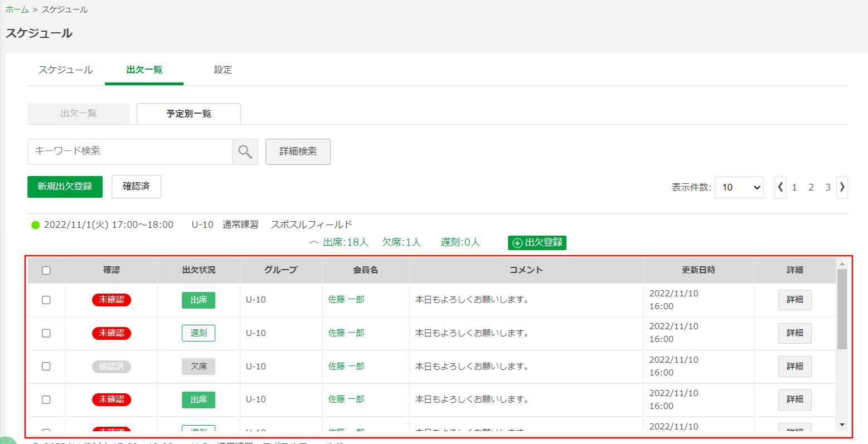Go to page 2 in pagination
The image size is (868, 444).
point(811,187)
